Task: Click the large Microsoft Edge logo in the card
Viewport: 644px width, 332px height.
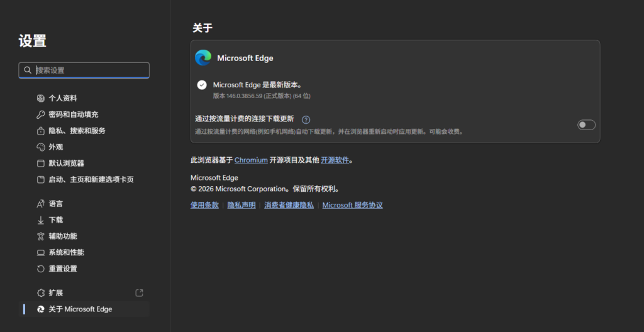Action: (x=203, y=58)
